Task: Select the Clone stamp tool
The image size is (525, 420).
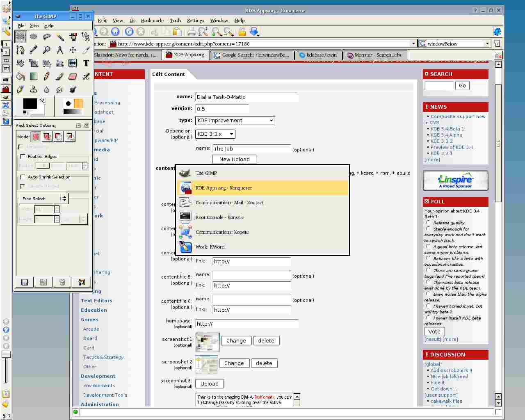Action: pyautogui.click(x=34, y=89)
